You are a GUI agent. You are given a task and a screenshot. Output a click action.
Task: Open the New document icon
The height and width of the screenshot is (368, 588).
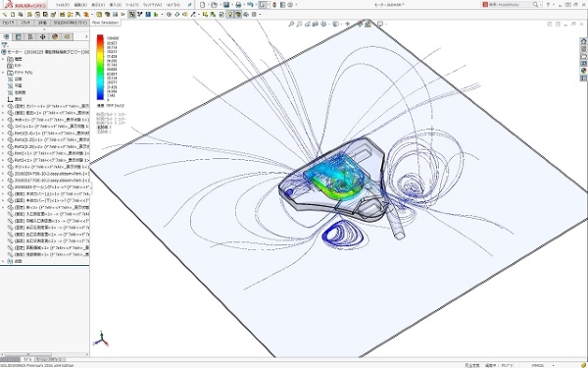point(203,5)
